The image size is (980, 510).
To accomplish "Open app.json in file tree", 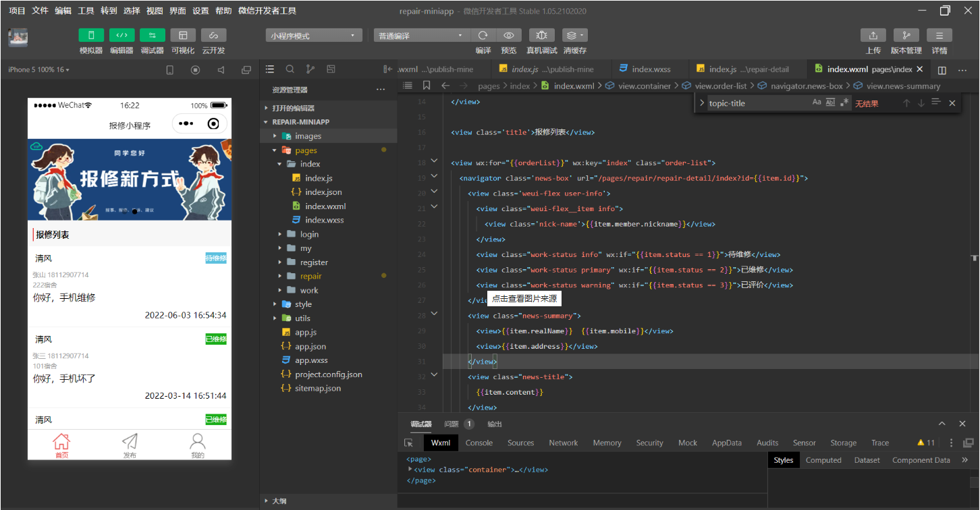I will [310, 347].
